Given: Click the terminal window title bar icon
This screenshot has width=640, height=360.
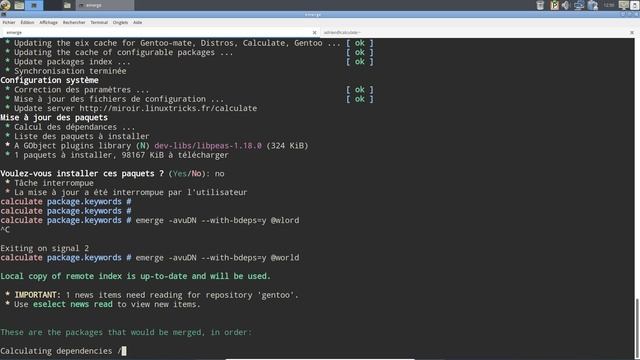Looking at the screenshot, I should click(3, 15).
